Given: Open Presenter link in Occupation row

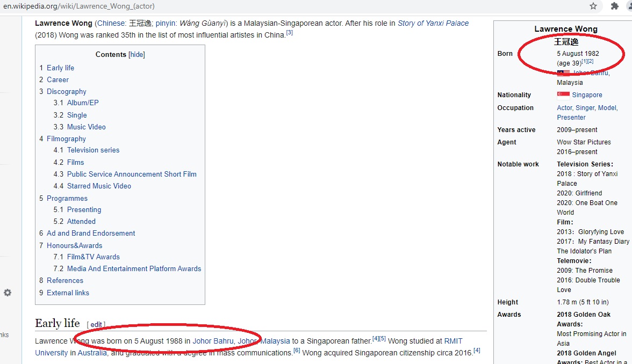Looking at the screenshot, I should (571, 118).
